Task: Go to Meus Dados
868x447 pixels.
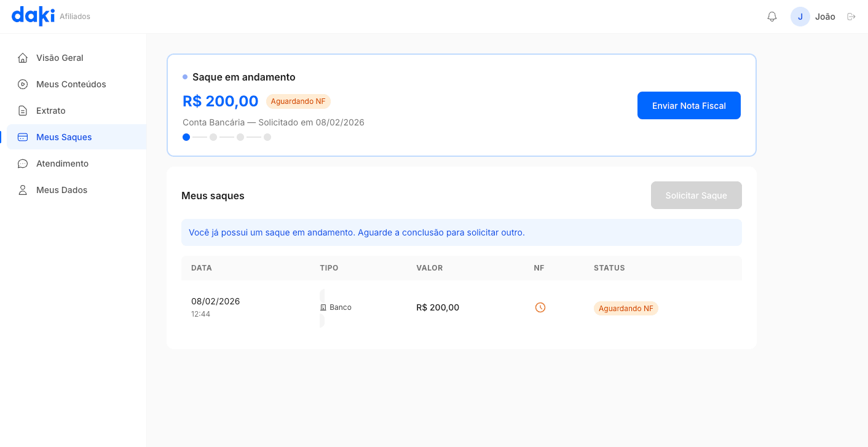Action: (x=76, y=190)
